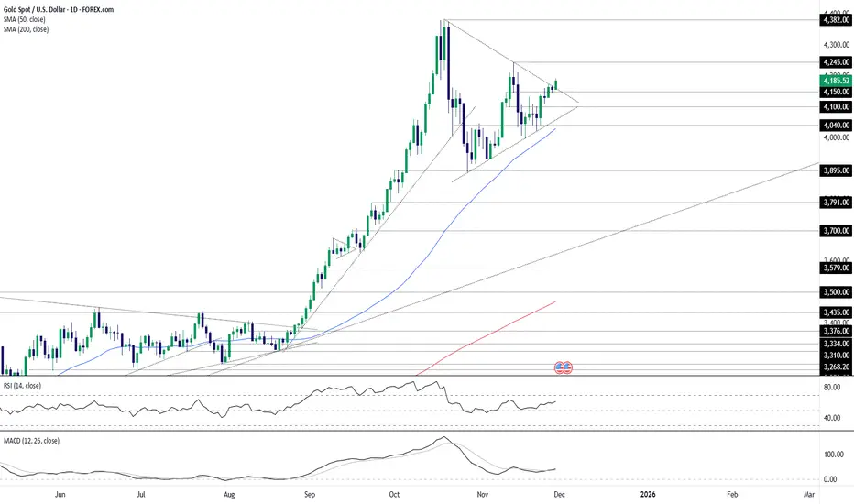Click the Aug label on time axis
This screenshot has height=504, width=854.
click(x=229, y=494)
